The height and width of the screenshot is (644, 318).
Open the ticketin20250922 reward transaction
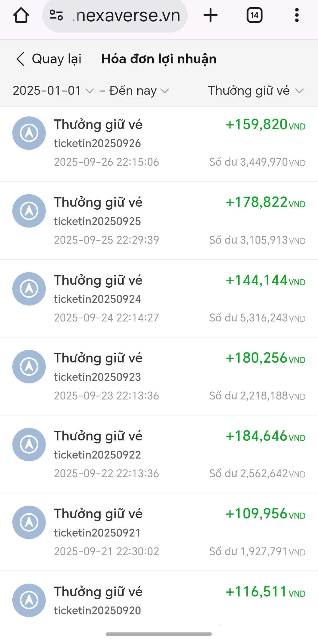pyautogui.click(x=159, y=454)
